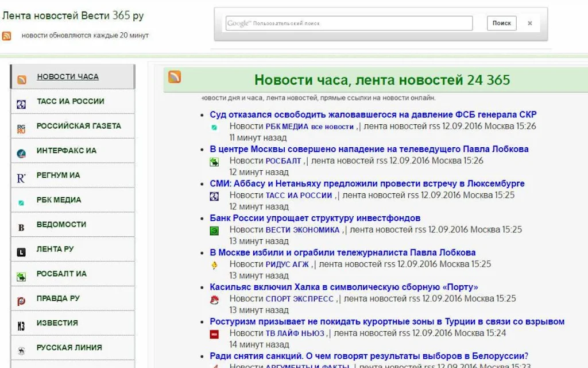Click the Вести Экономика icon under the Банк России story
The height and width of the screenshot is (368, 588).
pos(214,231)
